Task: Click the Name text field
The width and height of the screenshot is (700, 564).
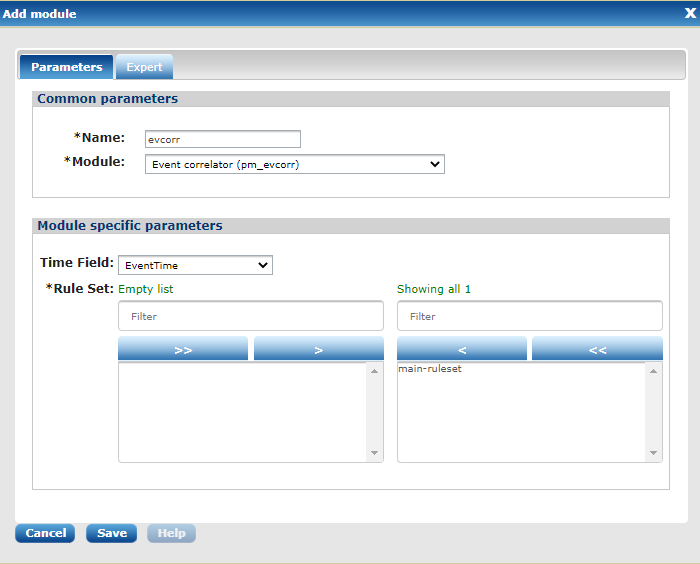Action: point(221,139)
